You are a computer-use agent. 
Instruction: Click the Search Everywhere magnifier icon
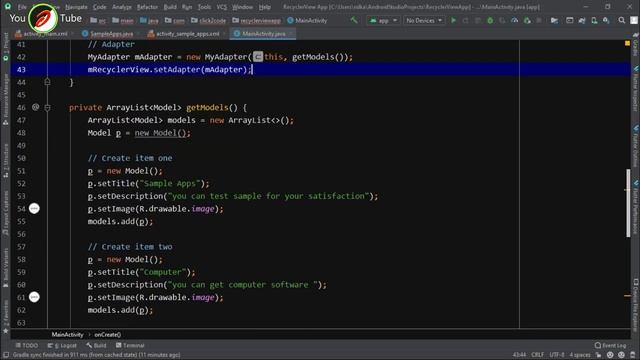[622, 20]
